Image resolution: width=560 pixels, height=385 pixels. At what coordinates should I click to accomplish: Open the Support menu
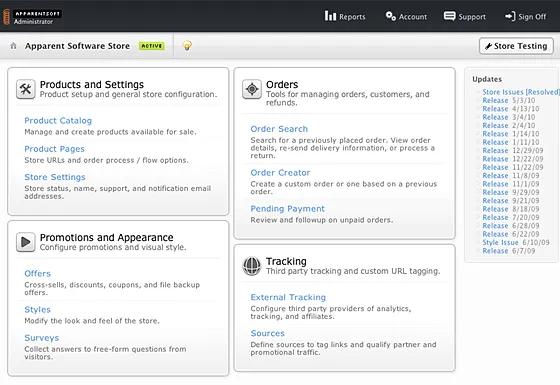465,16
